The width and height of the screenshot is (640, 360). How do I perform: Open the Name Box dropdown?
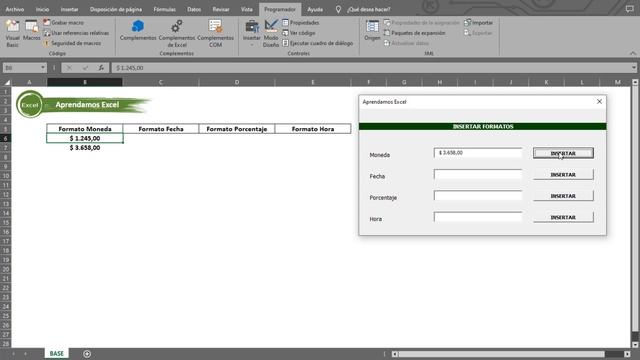[x=42, y=68]
